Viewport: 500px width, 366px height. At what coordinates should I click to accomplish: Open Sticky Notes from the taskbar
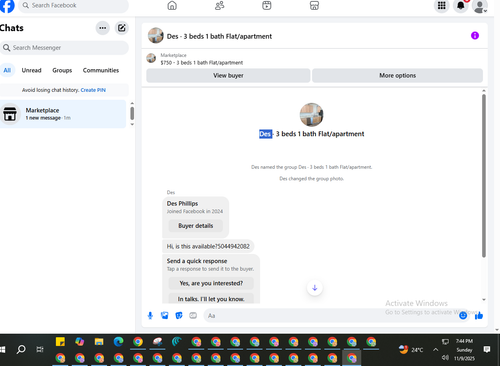coord(60,342)
